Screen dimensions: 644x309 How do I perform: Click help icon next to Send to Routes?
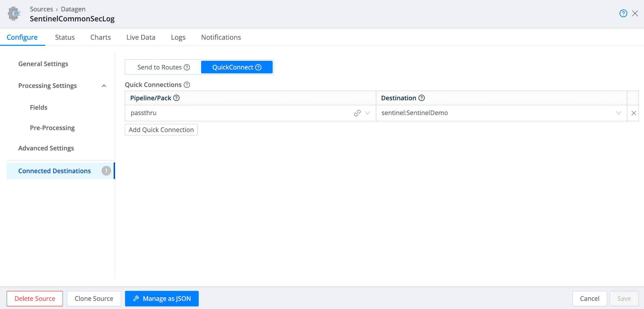click(x=187, y=67)
